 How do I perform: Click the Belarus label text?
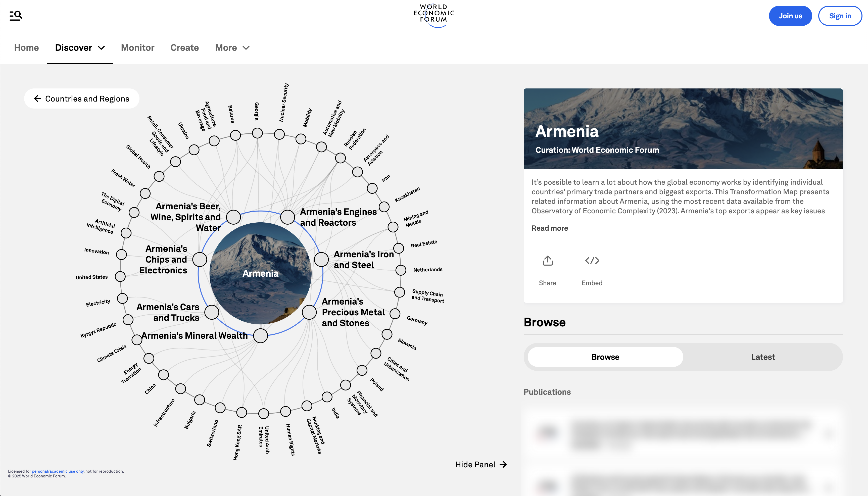(231, 114)
